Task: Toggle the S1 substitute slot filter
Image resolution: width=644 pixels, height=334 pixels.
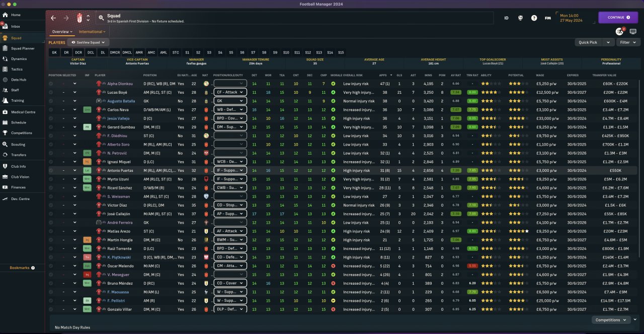Action: pos(188,52)
